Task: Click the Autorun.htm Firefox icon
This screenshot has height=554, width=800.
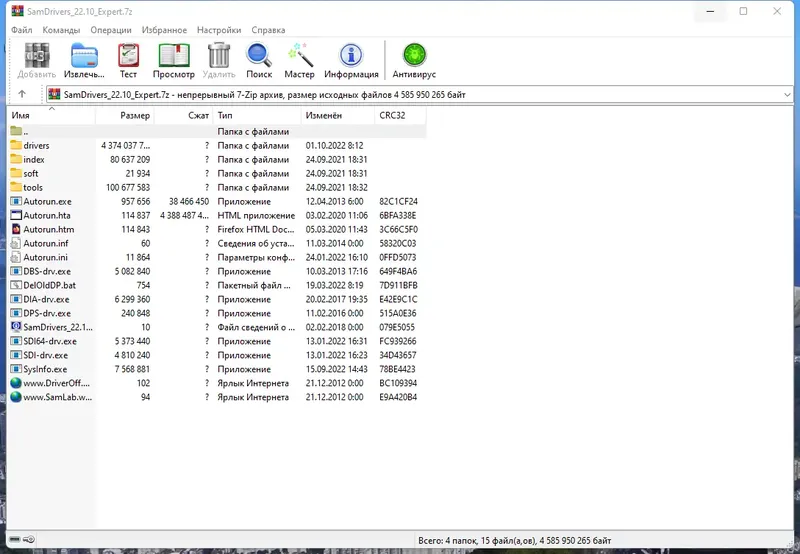Action: click(x=16, y=229)
